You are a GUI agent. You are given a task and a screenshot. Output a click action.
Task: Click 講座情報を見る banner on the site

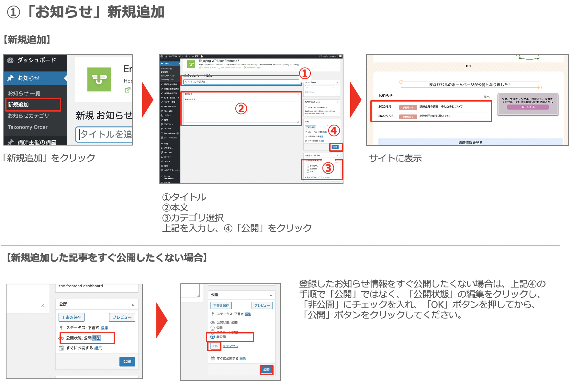click(x=470, y=142)
